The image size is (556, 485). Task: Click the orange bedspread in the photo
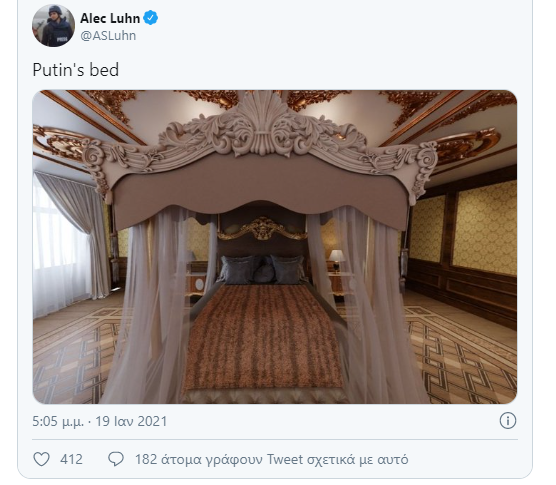point(262,337)
